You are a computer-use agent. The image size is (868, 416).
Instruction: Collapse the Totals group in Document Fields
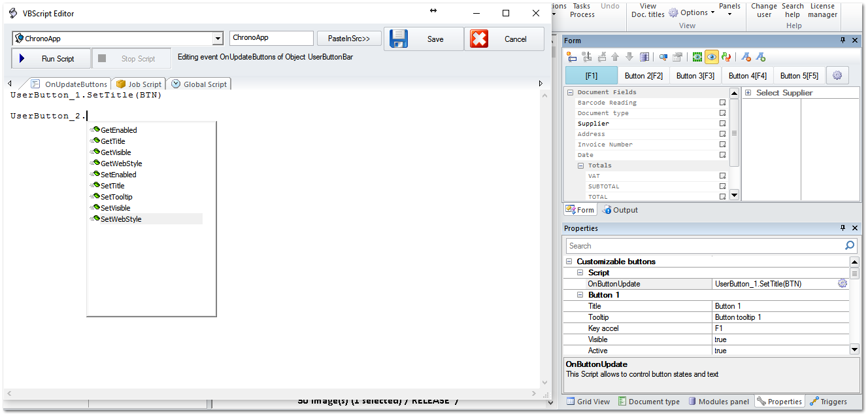(x=580, y=165)
